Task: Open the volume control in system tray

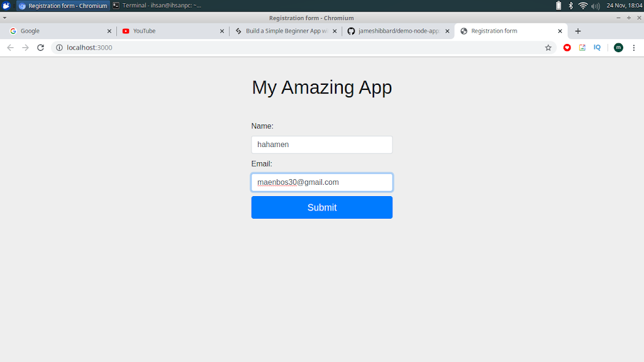Action: [x=596, y=6]
